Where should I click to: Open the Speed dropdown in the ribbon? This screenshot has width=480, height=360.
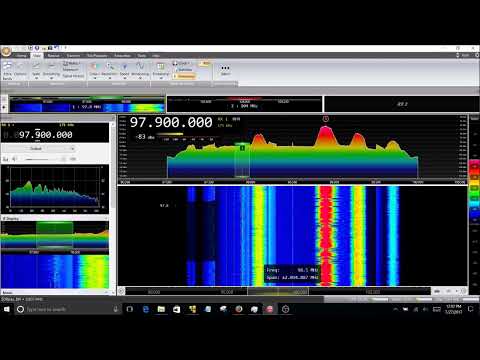tap(124, 70)
